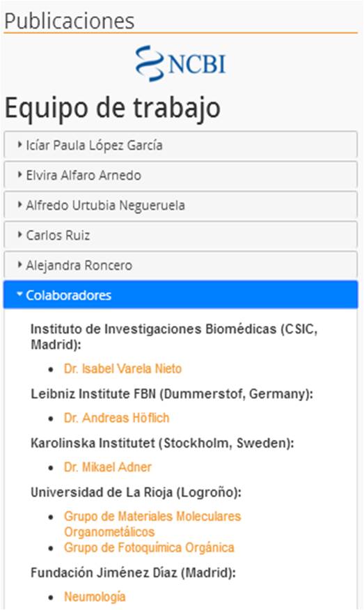Expand the Elvira Alfaro Arnedo section

click(x=180, y=175)
